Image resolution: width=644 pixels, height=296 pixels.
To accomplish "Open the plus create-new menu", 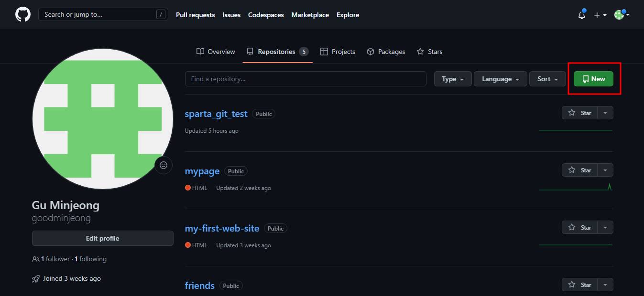I will coord(600,15).
